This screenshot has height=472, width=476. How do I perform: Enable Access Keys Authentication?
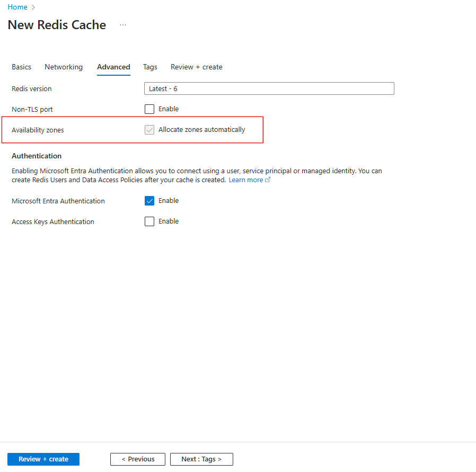[x=149, y=221]
